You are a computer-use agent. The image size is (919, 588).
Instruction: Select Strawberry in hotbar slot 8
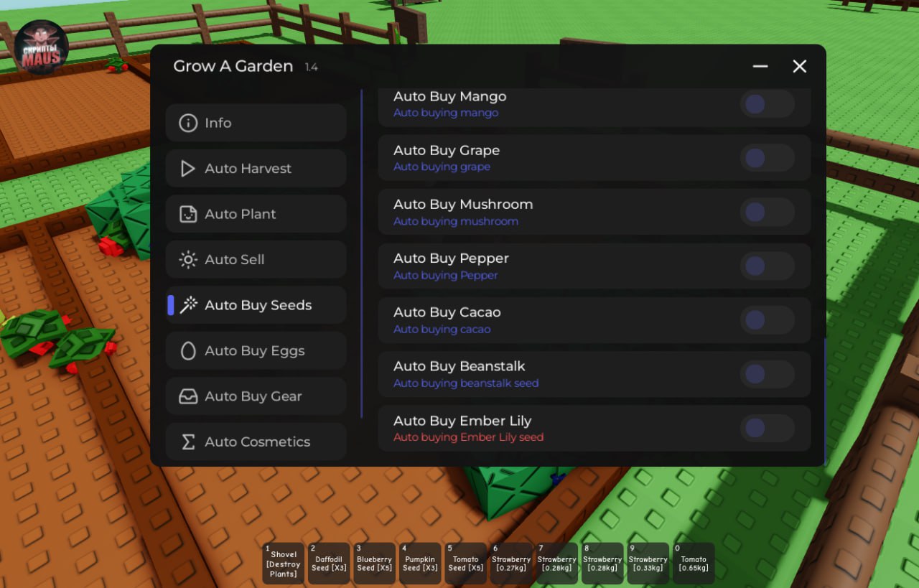[x=602, y=564]
